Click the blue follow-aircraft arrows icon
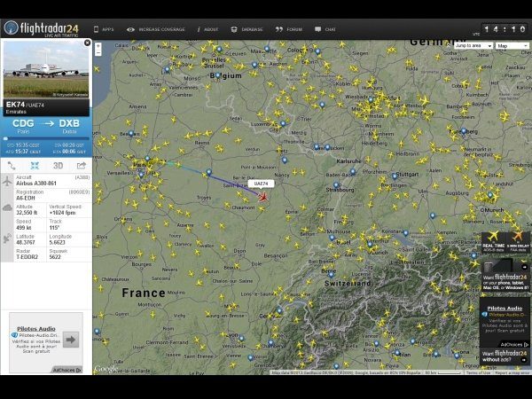 35,166
